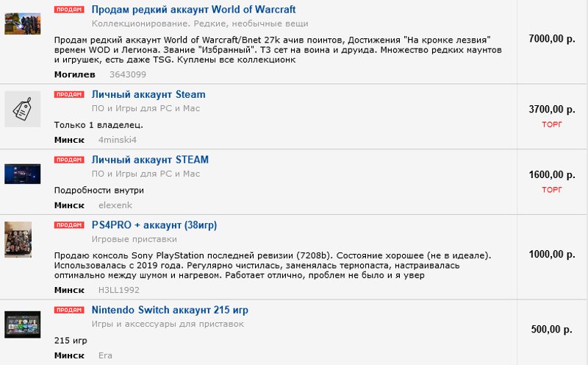Image resolution: width=588 pixels, height=365 pixels.
Task: Click the PS4PRO console photo thumbnail
Action: 22,239
